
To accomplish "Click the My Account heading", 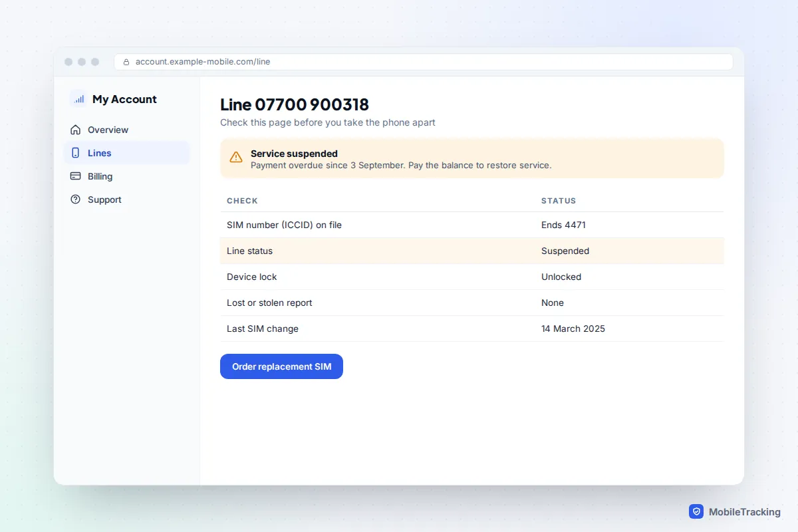I will [124, 99].
